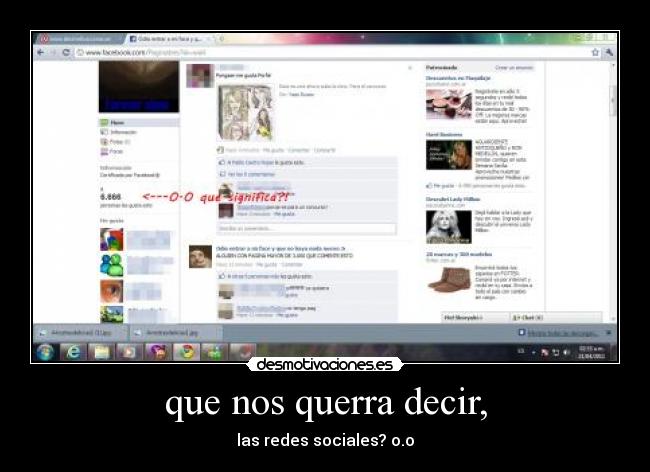The height and width of the screenshot is (472, 650).
Task: Click the facebook.com address bar
Action: (x=332, y=53)
